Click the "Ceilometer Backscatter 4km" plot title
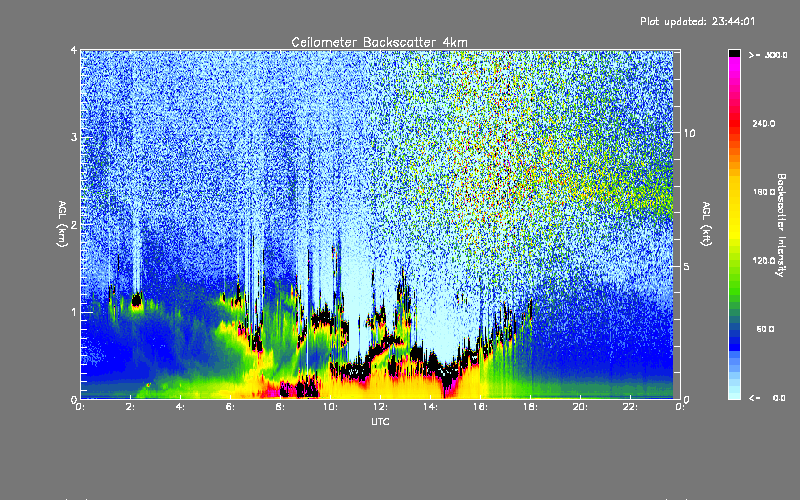 pyautogui.click(x=379, y=42)
